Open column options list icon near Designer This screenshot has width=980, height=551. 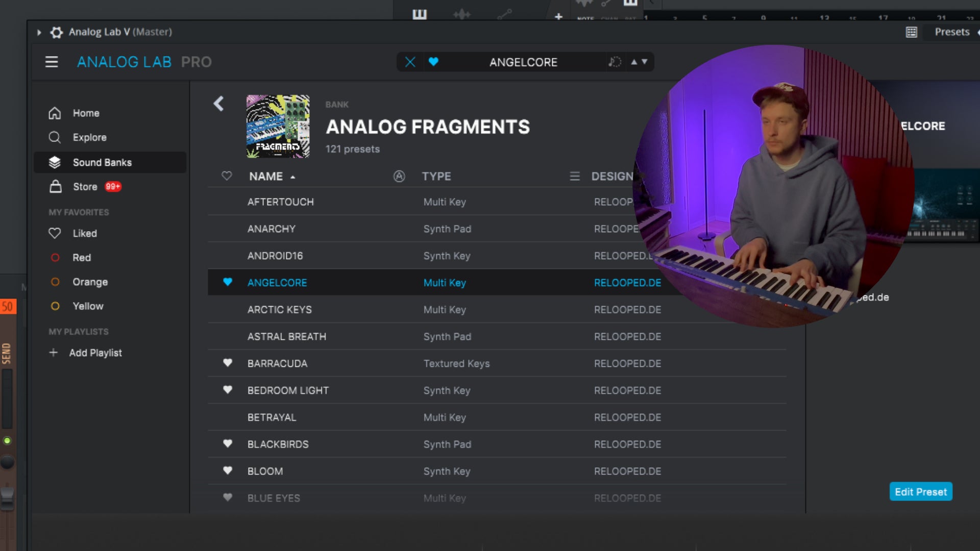pyautogui.click(x=574, y=176)
